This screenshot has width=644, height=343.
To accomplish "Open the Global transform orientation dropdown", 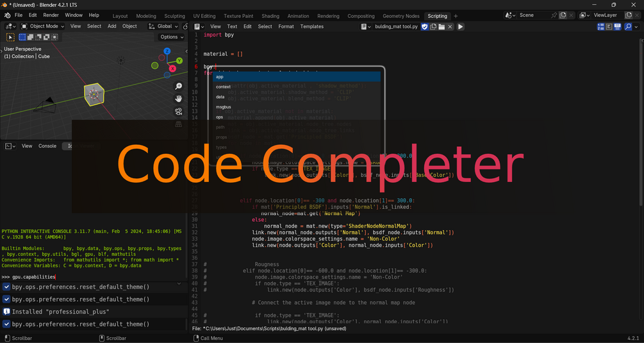I will coord(163,26).
